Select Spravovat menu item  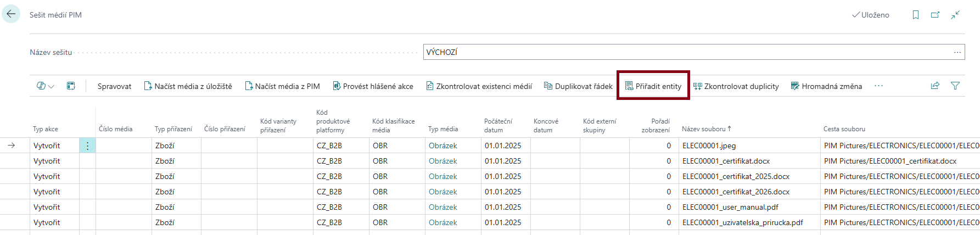point(114,86)
